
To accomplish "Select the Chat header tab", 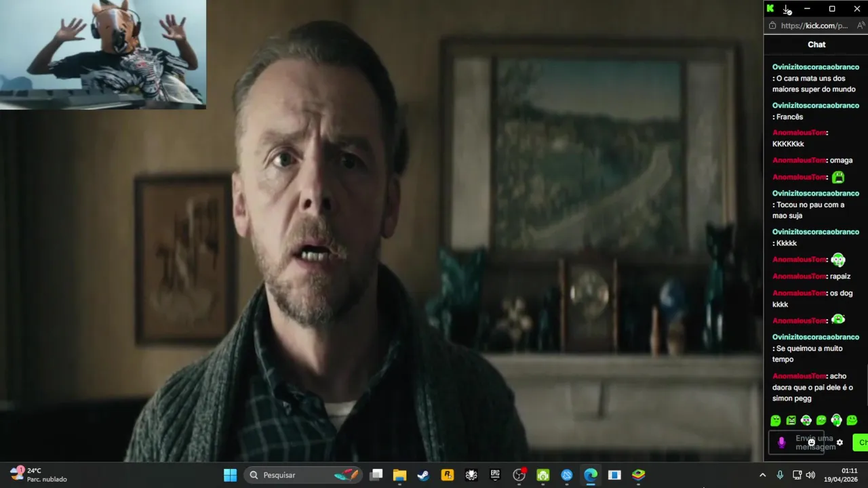I will tap(816, 44).
